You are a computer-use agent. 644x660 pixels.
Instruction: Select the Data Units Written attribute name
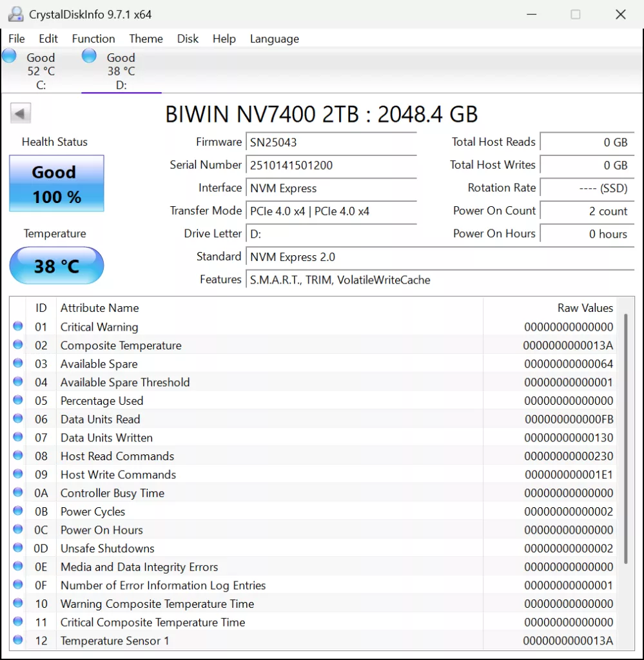(x=106, y=438)
